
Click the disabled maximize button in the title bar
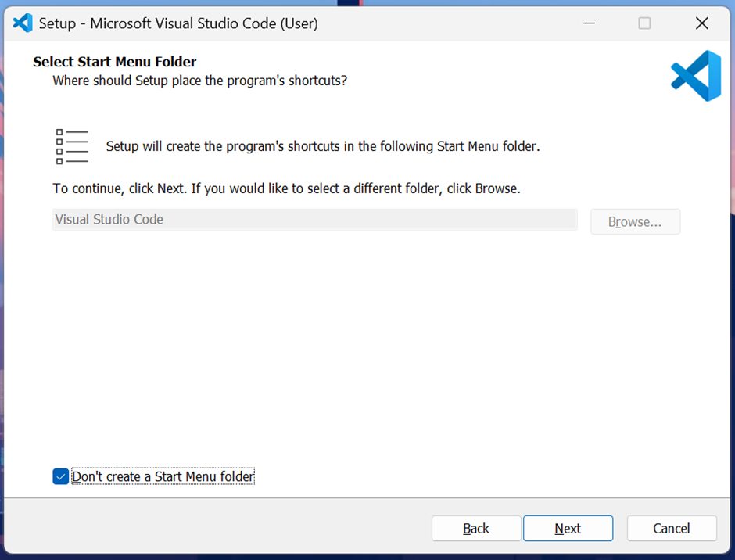tap(644, 23)
